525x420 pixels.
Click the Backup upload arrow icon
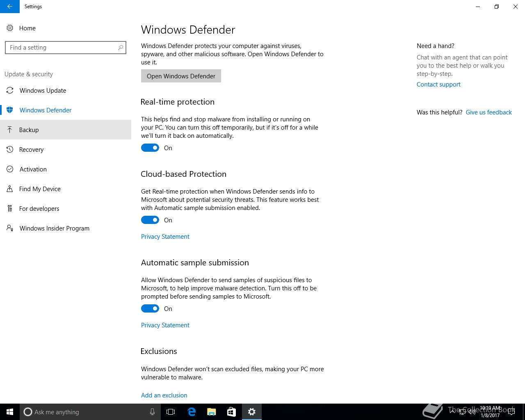click(x=10, y=130)
